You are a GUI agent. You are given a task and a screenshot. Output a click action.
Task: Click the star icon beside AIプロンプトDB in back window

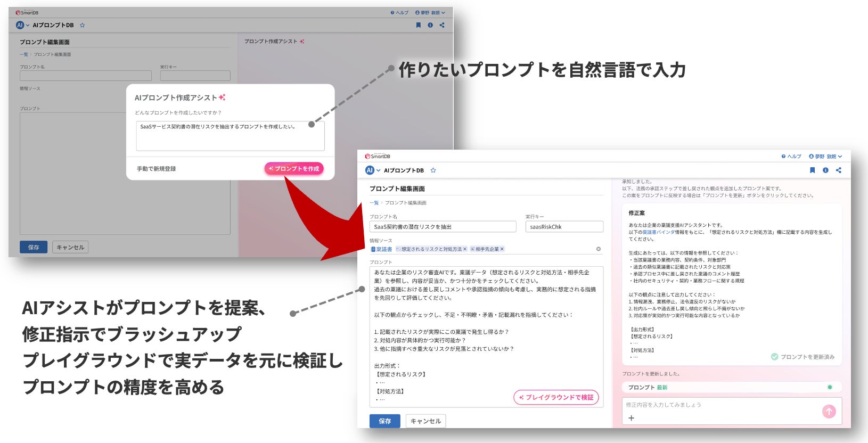coord(82,25)
